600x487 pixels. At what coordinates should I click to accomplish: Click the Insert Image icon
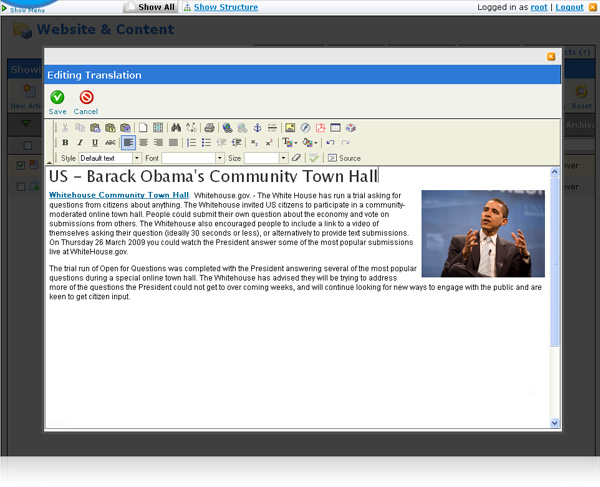coord(290,127)
